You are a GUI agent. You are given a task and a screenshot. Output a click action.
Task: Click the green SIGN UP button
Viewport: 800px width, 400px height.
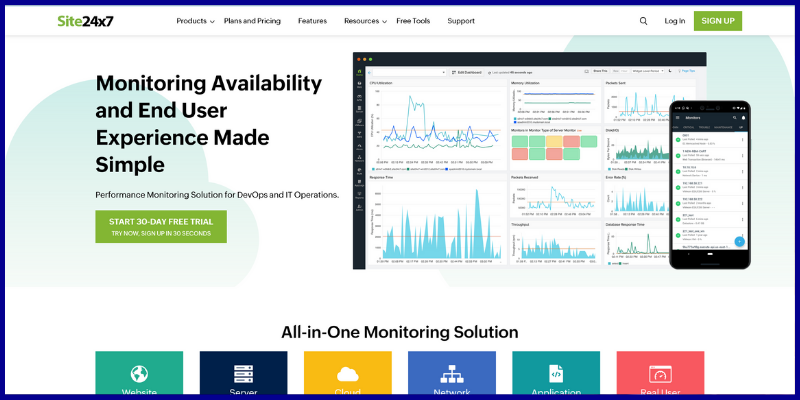pyautogui.click(x=718, y=21)
